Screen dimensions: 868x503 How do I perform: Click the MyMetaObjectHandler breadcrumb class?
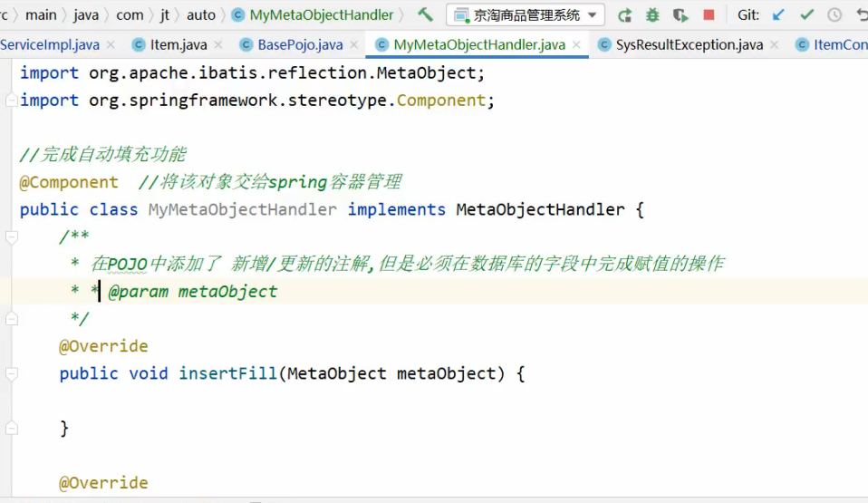313,15
